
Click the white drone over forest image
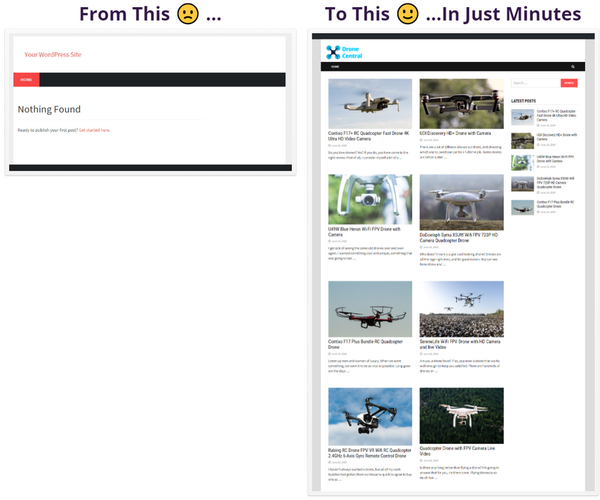coord(461,416)
